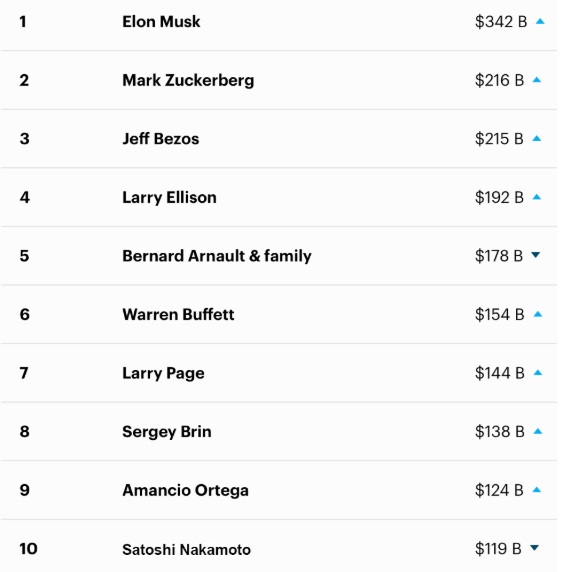Click the rank number 7 of Larry Page
This screenshot has width=576, height=572.
pyautogui.click(x=24, y=373)
